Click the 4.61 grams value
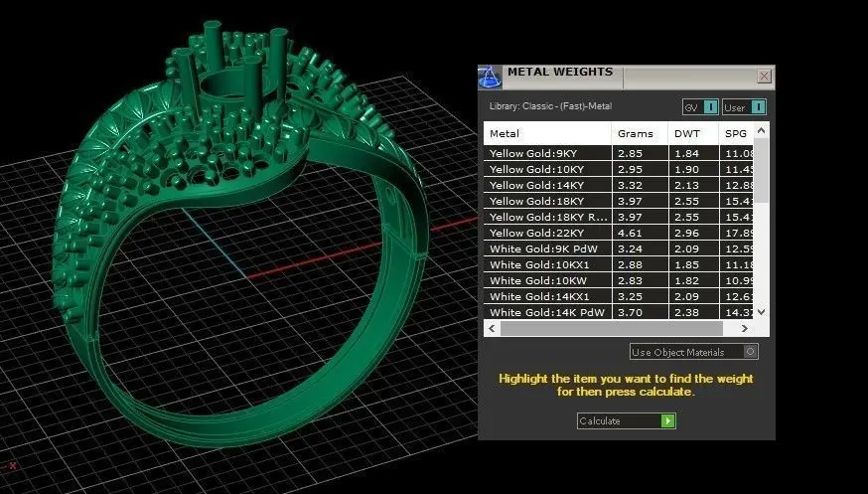The height and width of the screenshot is (494, 868). tap(630, 234)
